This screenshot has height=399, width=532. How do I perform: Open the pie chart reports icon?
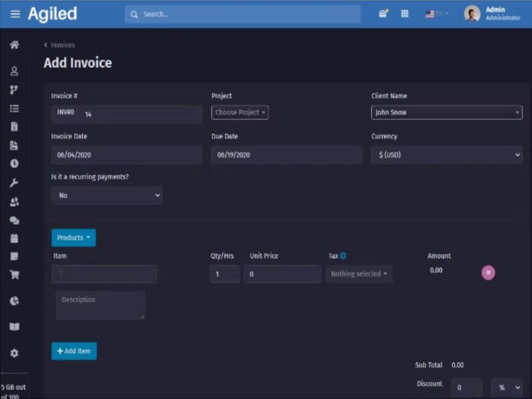tap(14, 301)
